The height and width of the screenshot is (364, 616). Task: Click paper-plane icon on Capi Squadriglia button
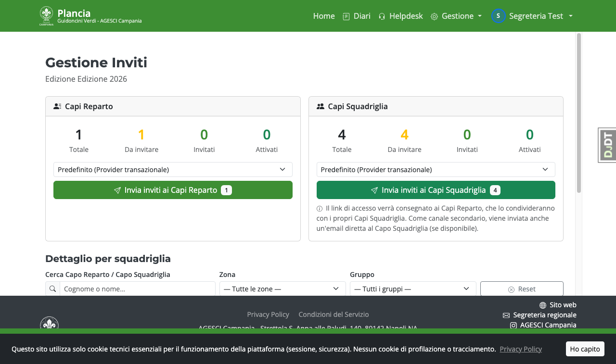pos(374,190)
